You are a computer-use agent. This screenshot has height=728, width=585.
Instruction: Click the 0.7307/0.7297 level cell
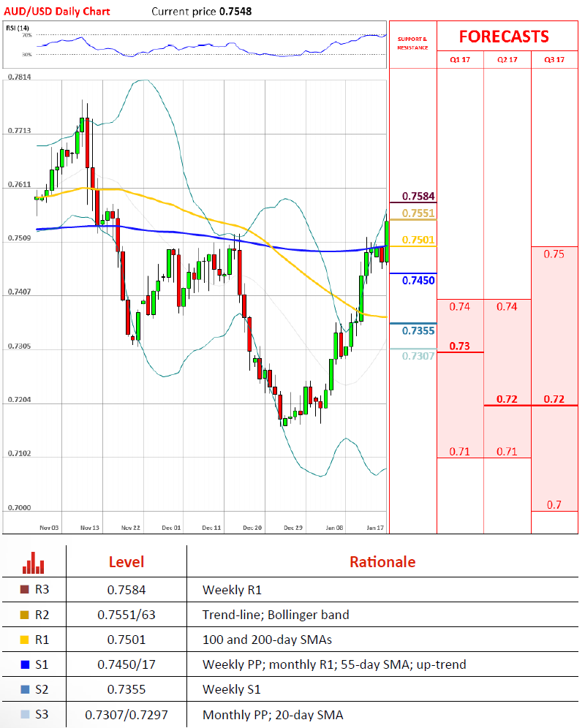tap(127, 715)
